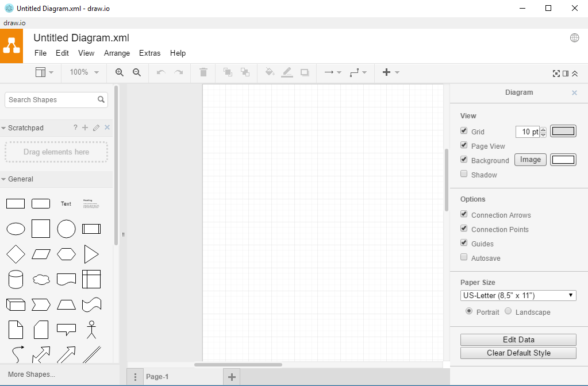Select the Landscape orientation radio button
This screenshot has width=588, height=386.
[508, 311]
